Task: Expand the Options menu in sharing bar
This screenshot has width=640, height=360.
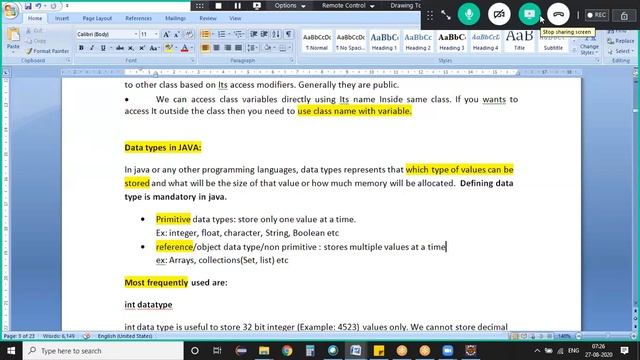Action: [x=290, y=6]
